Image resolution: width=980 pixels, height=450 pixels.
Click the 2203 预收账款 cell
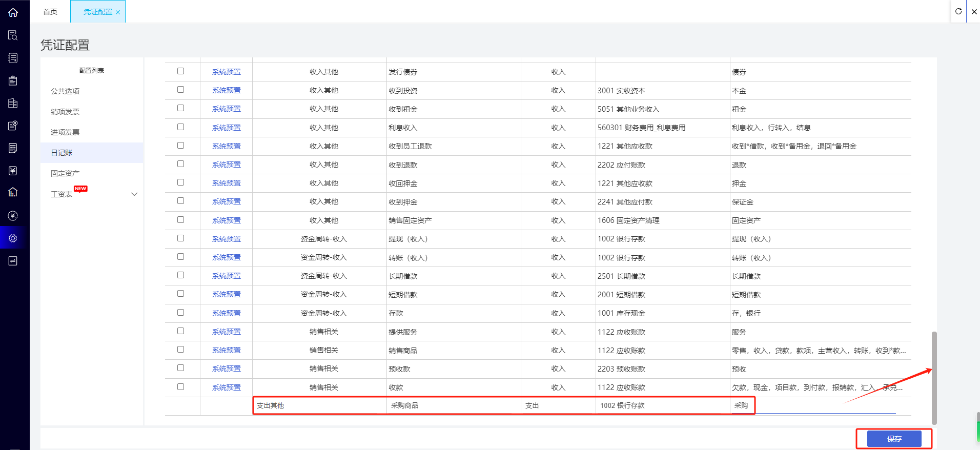click(x=663, y=369)
